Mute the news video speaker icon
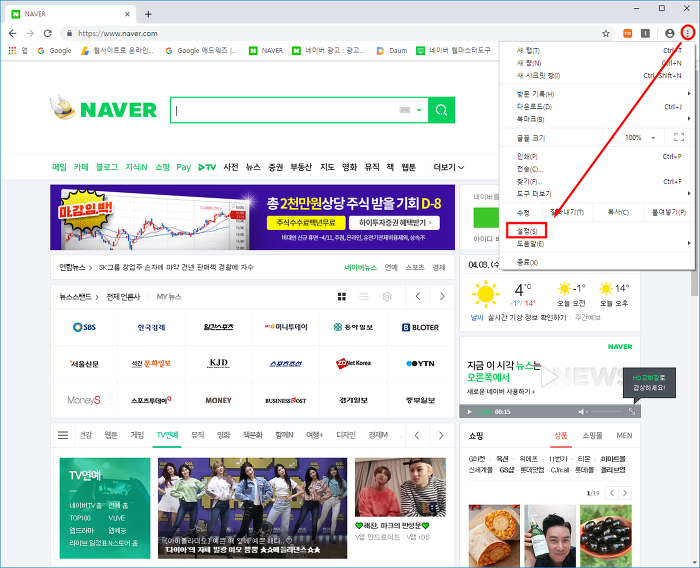Screen dimensions: 700x568 pyautogui.click(x=583, y=412)
